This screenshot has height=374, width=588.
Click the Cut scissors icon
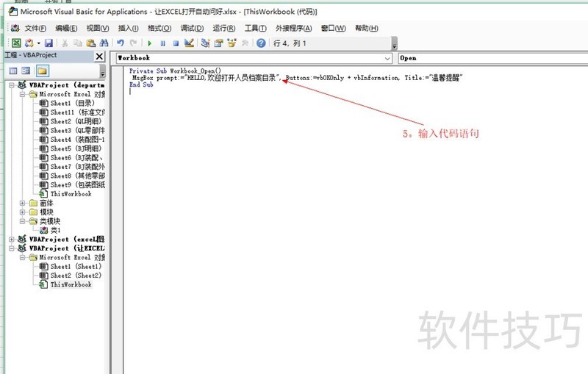[x=65, y=43]
